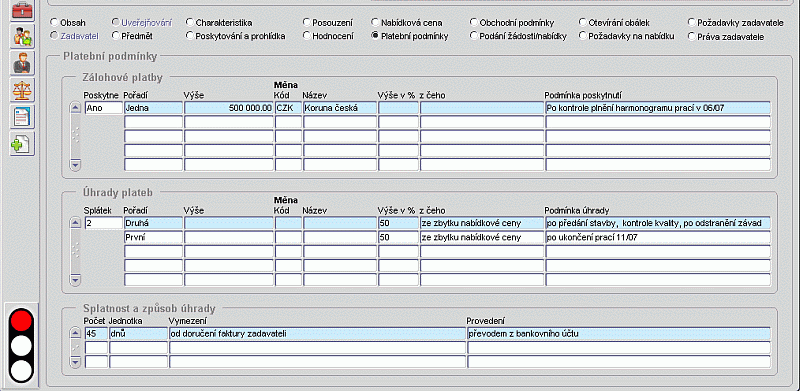The image size is (800, 391).
Task: Click the Pořadí field showing Druhá
Action: 153,223
